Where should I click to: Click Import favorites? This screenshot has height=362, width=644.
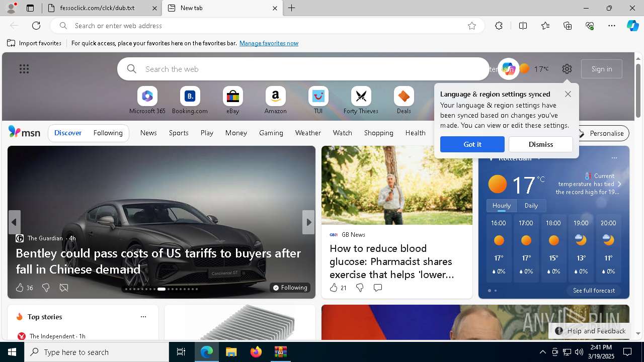(34, 43)
